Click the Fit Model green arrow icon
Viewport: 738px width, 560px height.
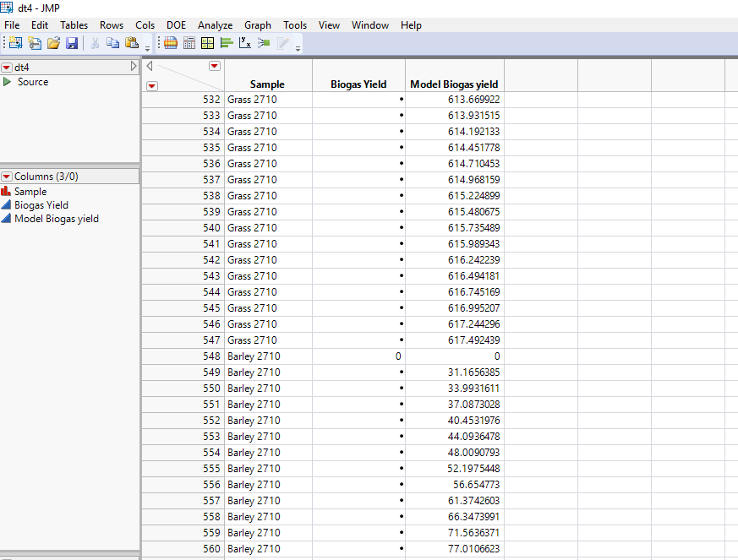(x=264, y=43)
